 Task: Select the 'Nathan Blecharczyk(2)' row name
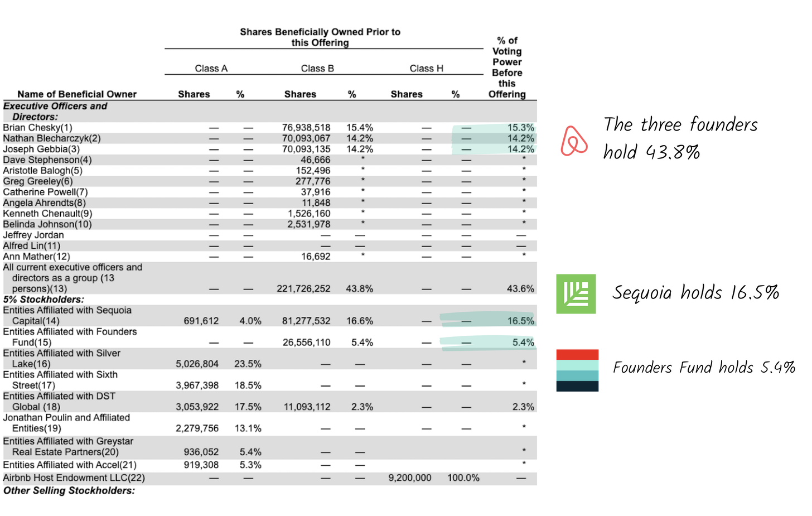[x=52, y=138]
